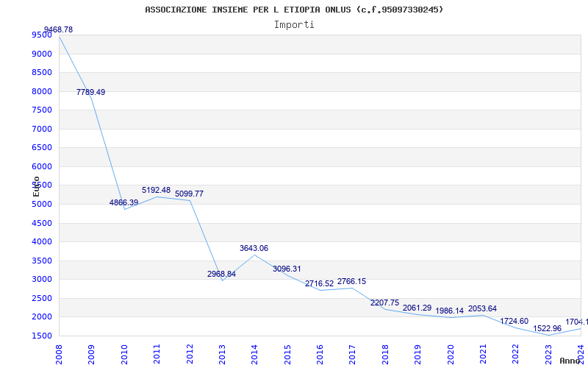
Task: Click the x-axis year 2010
Action: (x=124, y=355)
